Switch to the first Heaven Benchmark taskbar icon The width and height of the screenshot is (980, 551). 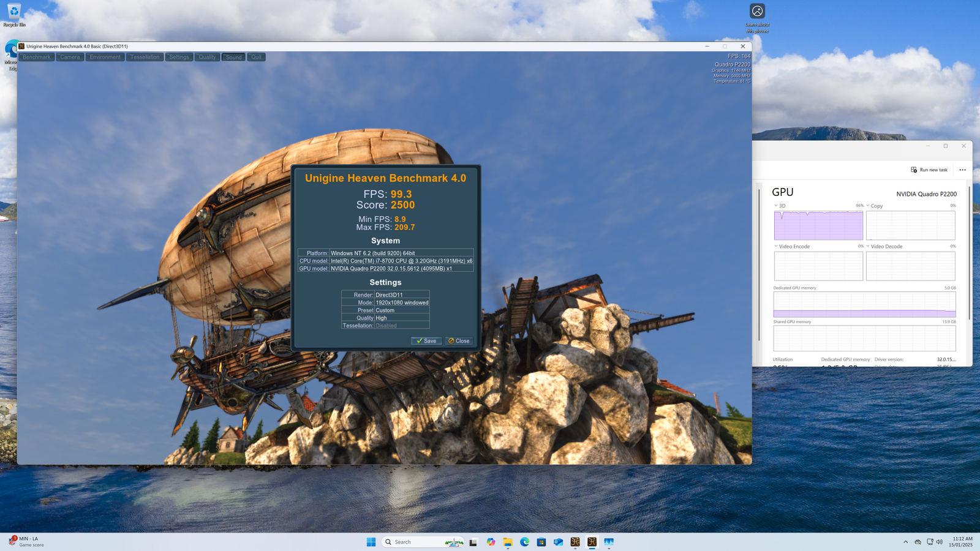click(575, 542)
